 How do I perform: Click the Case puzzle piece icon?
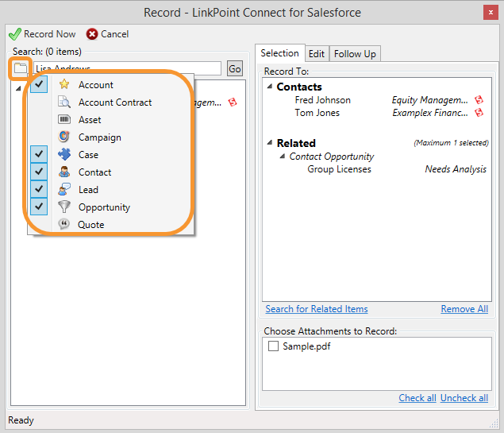[64, 154]
